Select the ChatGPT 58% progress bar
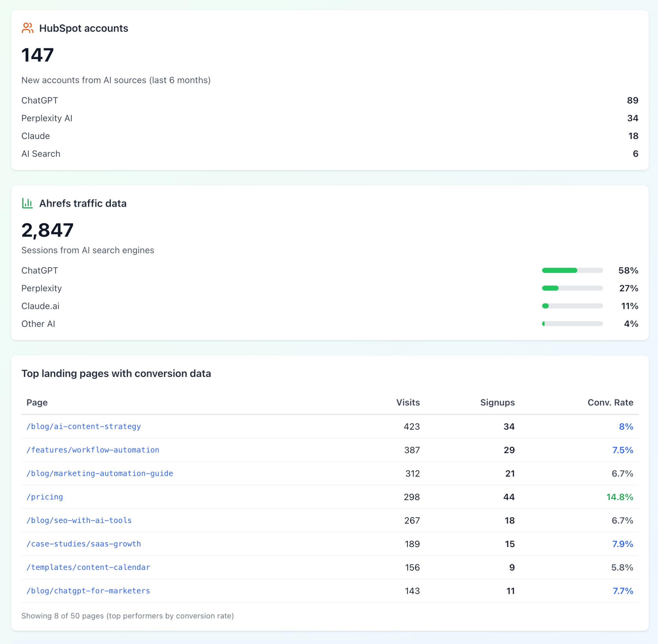The image size is (658, 644). click(572, 270)
